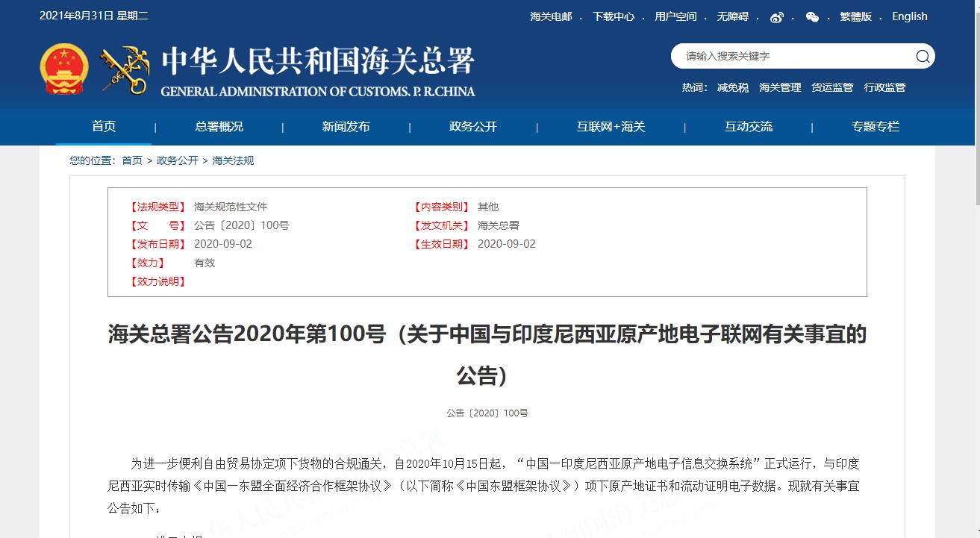The width and height of the screenshot is (980, 538).
Task: Select the 互联网+海关 menu item
Action: [x=611, y=126]
